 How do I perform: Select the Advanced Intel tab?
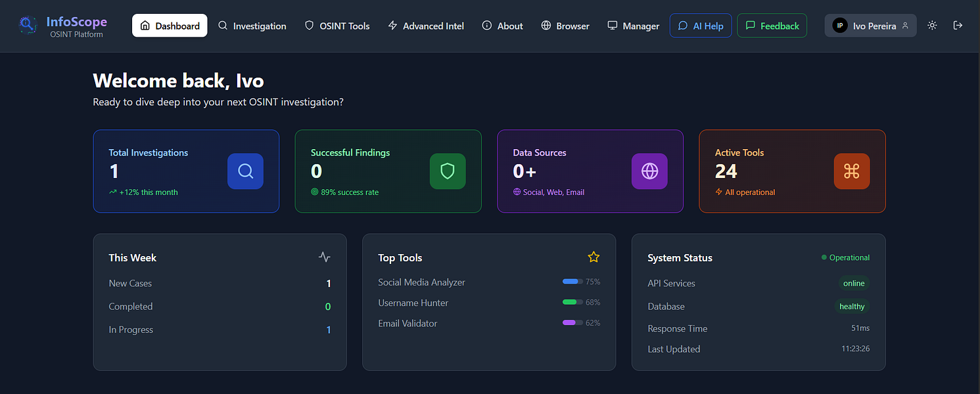(x=426, y=26)
